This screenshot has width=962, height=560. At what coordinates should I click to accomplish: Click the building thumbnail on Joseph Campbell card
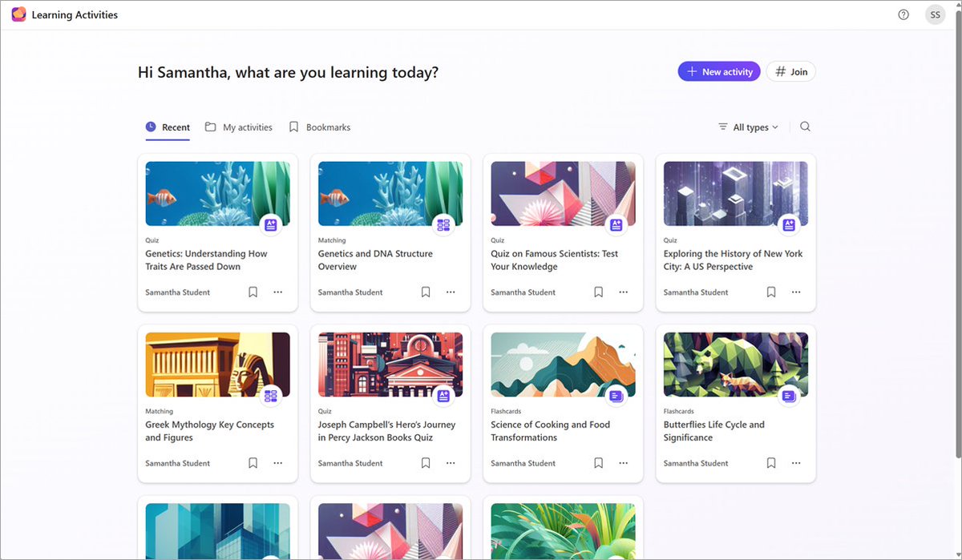point(390,365)
